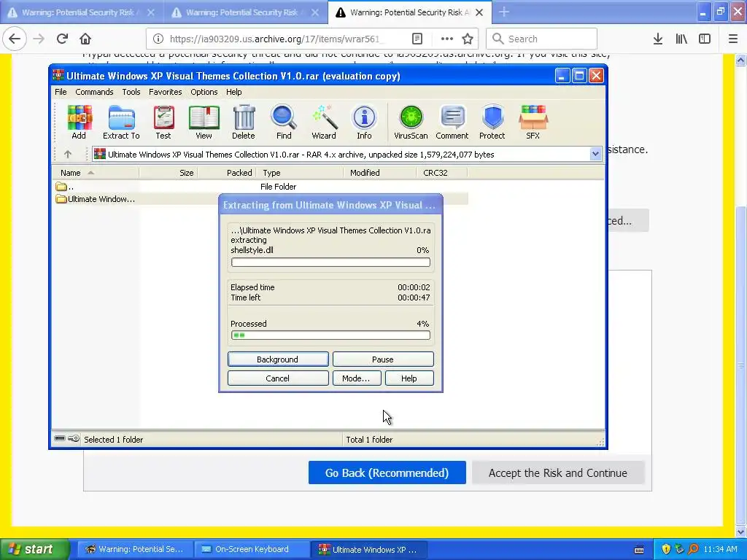Click Background button in extraction dialog
The image size is (747, 560).
point(278,359)
